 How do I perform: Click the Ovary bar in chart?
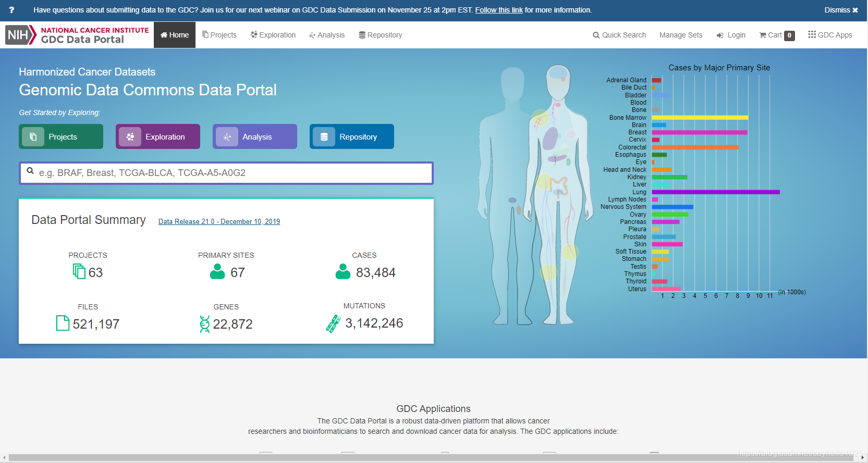tap(670, 215)
